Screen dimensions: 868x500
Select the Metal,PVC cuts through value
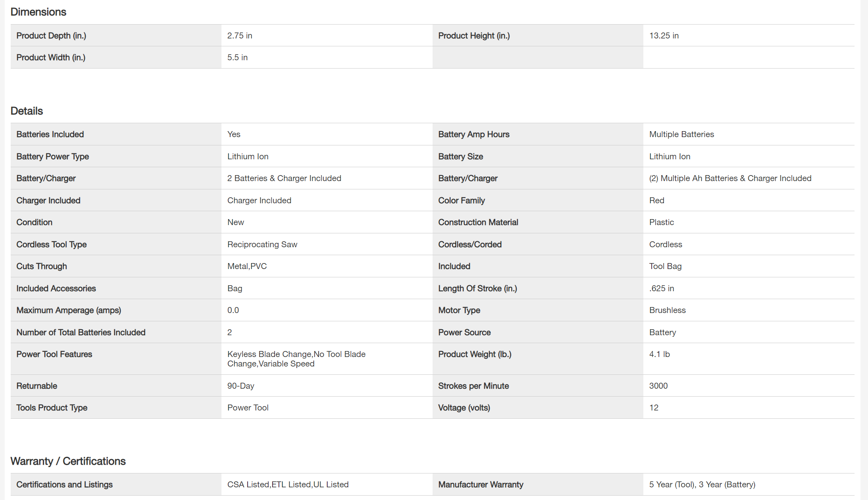tap(247, 266)
